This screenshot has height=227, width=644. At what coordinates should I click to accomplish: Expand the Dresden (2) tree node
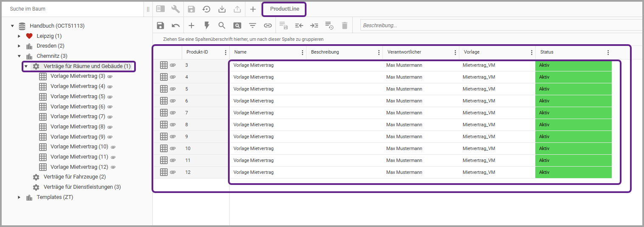(19, 46)
